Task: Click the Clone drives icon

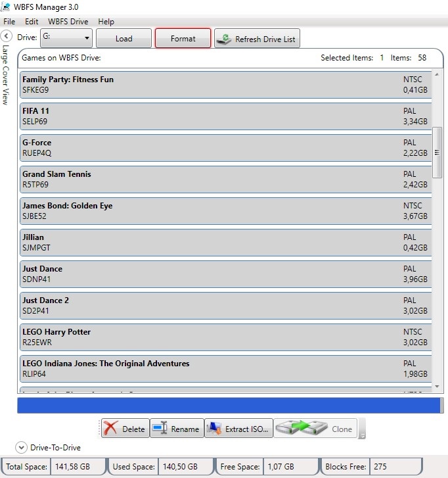Action: coord(302,427)
